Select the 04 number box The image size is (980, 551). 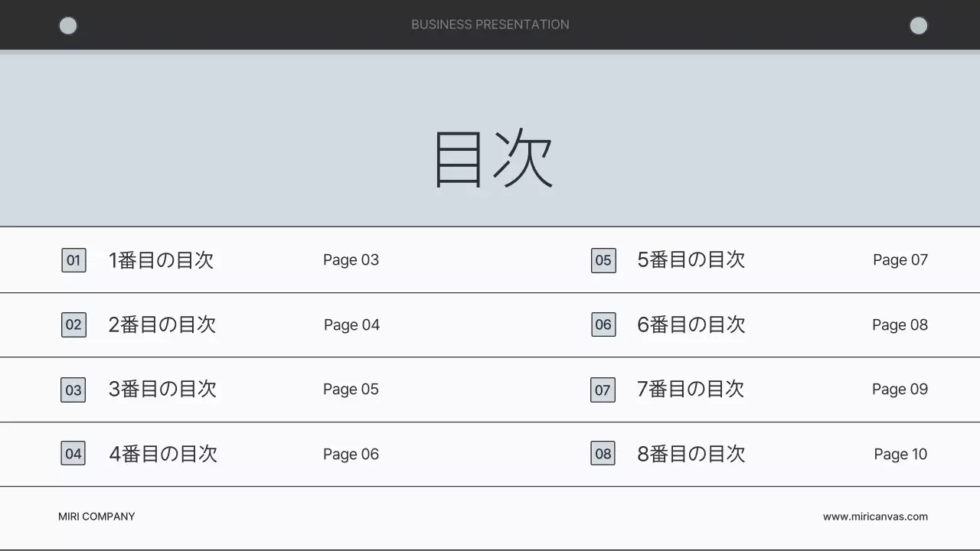pos(73,454)
